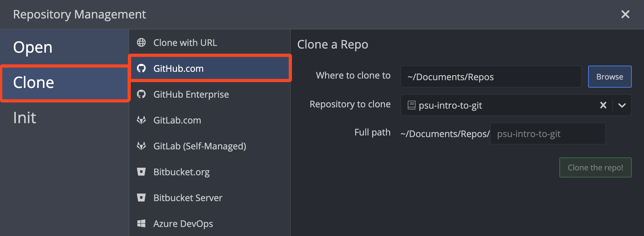Focus the Full path folder name field
This screenshot has height=236, width=644.
547,134
